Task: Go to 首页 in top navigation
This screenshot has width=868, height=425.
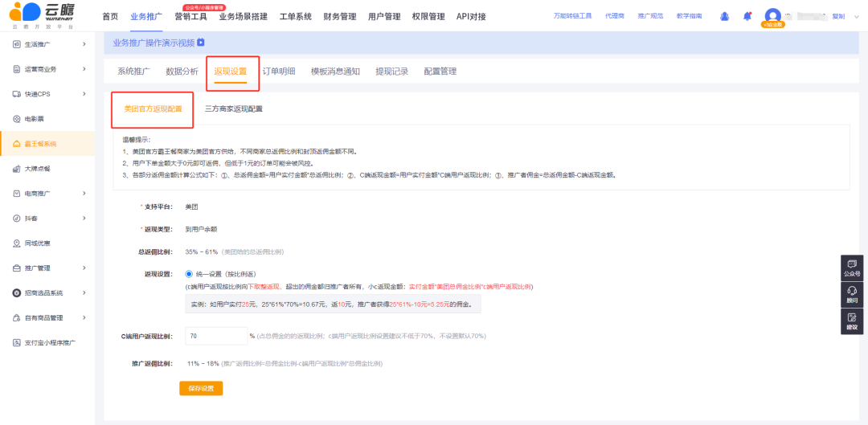Action: [110, 17]
